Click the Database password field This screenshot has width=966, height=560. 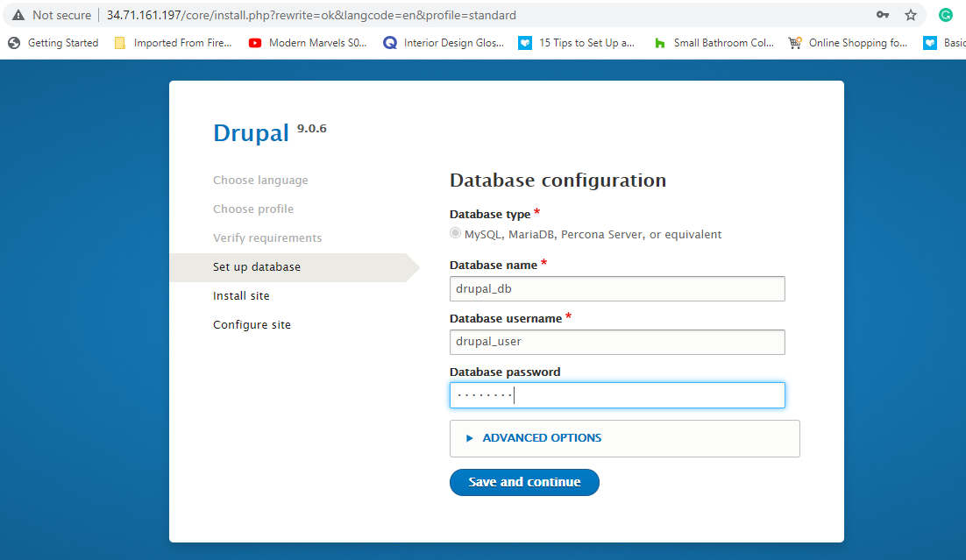[x=616, y=395]
